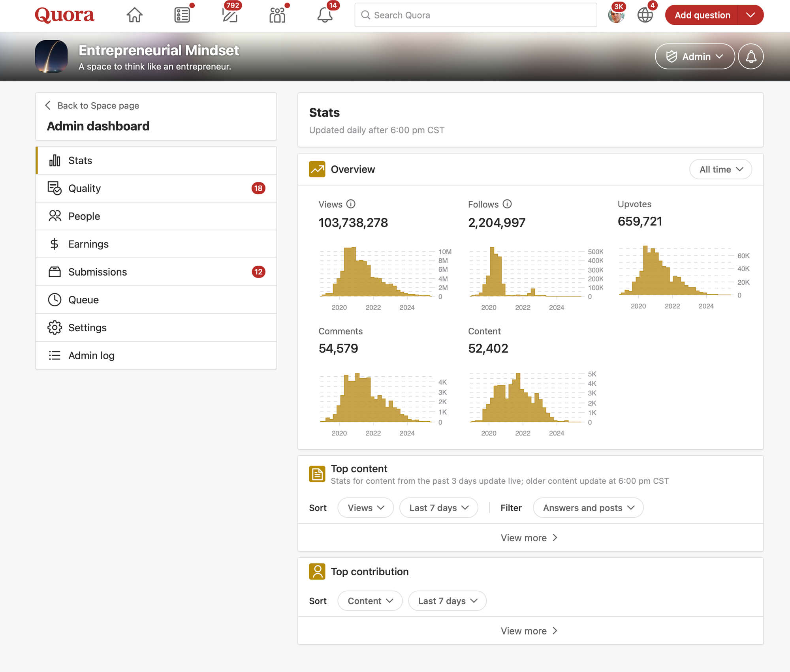Open the Answers and posts filter dropdown

588,508
